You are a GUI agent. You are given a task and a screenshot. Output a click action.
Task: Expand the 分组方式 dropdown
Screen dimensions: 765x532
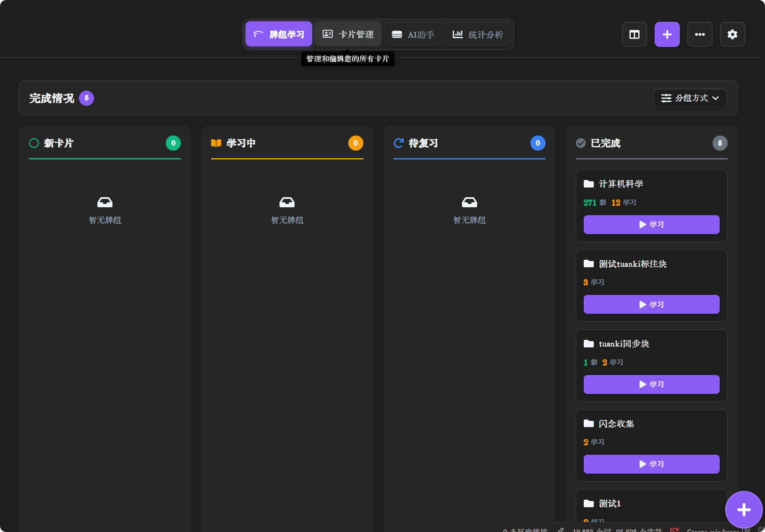pos(690,98)
